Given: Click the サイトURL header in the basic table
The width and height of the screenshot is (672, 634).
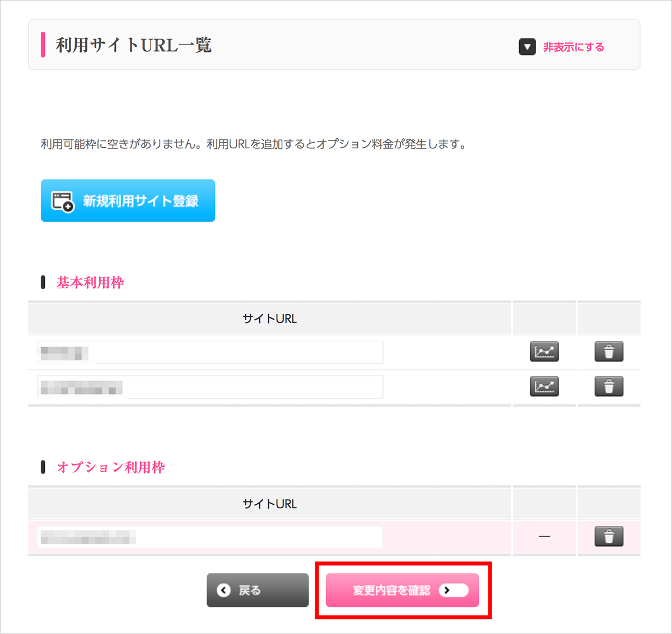Looking at the screenshot, I should pyautogui.click(x=269, y=319).
